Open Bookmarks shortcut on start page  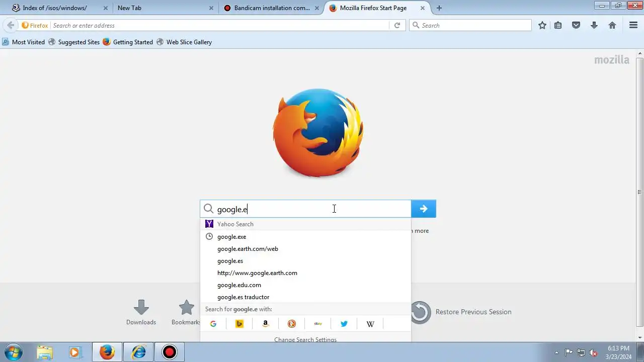[186, 312]
